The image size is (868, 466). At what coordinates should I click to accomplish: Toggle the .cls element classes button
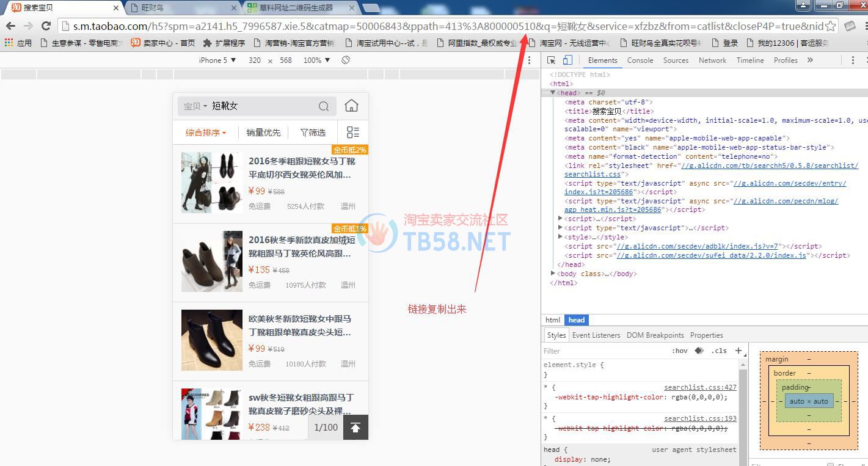click(719, 351)
